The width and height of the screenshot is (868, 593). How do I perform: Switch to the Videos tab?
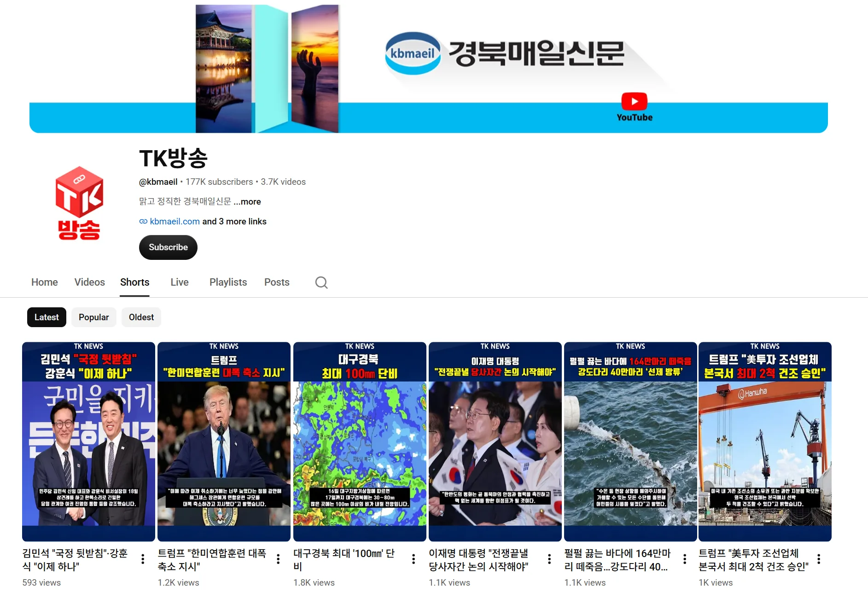point(90,282)
